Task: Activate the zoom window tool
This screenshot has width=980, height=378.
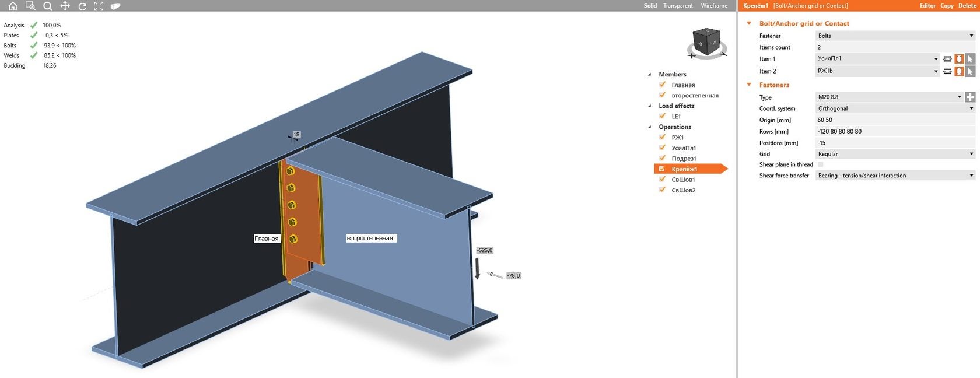Action: tap(30, 6)
